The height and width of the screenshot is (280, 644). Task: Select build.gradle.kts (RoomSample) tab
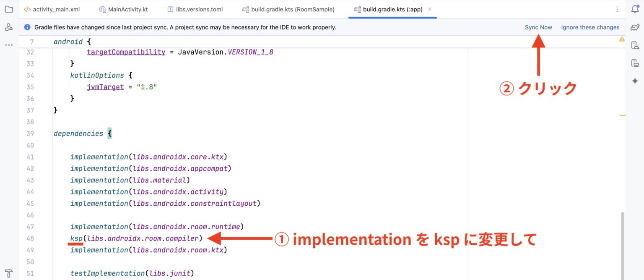click(288, 9)
